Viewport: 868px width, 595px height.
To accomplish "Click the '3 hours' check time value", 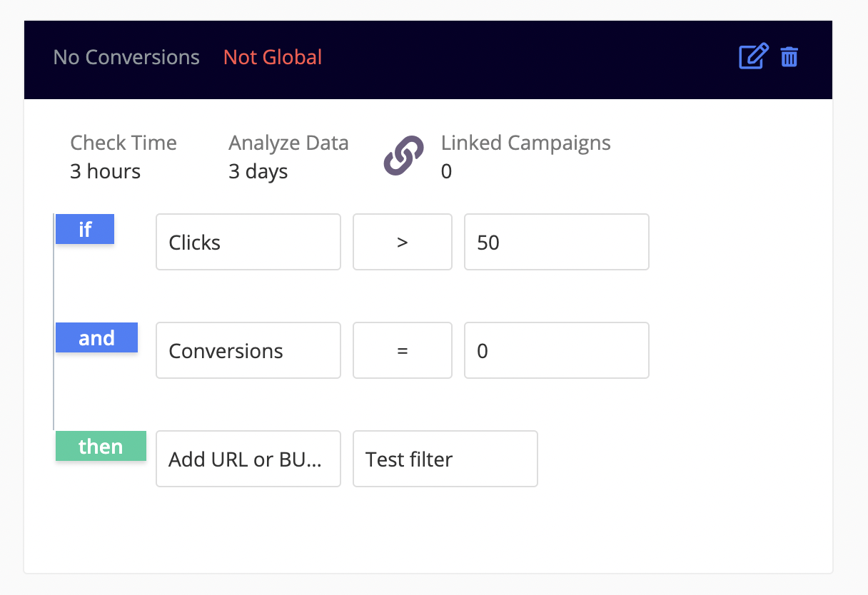I will (x=105, y=172).
